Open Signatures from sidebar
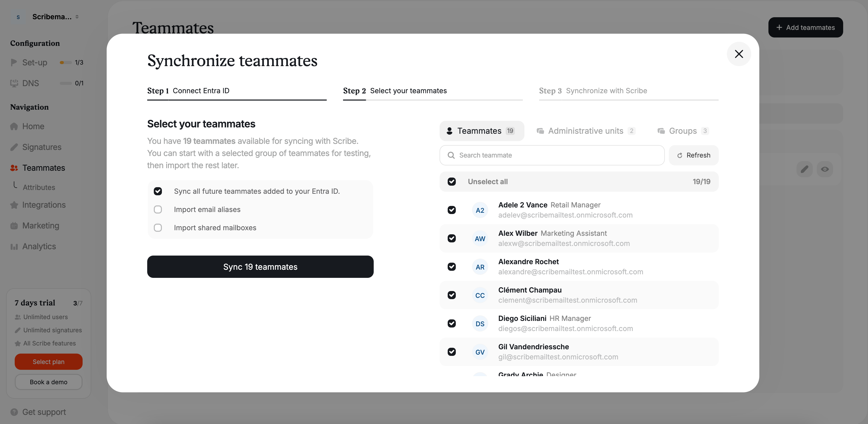The height and width of the screenshot is (424, 868). (x=42, y=147)
